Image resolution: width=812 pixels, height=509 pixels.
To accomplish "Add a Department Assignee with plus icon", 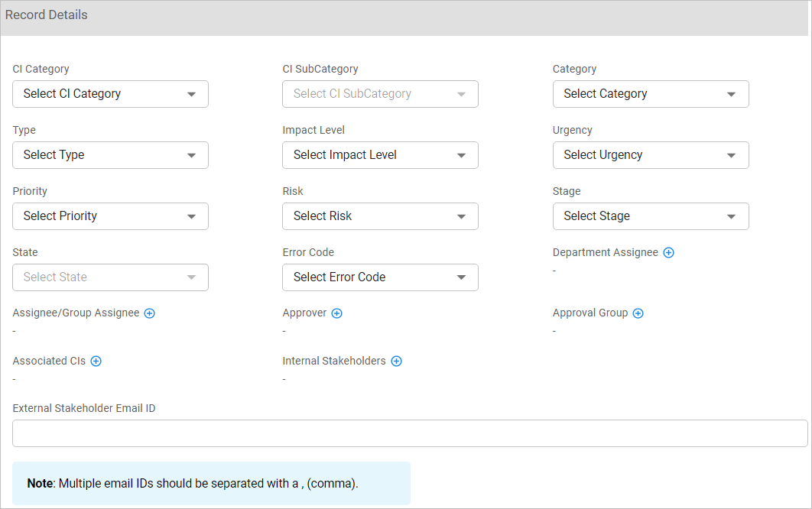I will 668,253.
